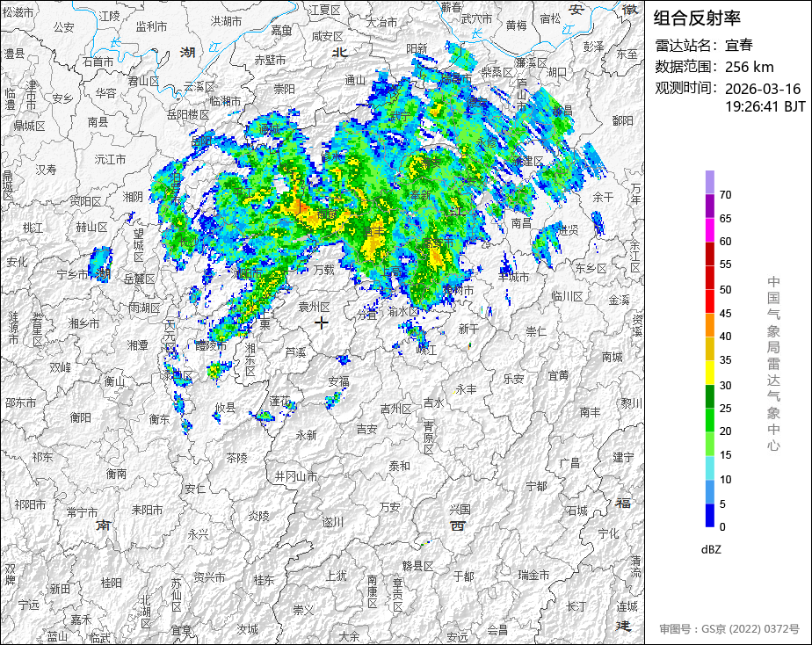This screenshot has height=645, width=812.
Task: Click the bright red 45-50 dBZ legend color
Action: [709, 301]
